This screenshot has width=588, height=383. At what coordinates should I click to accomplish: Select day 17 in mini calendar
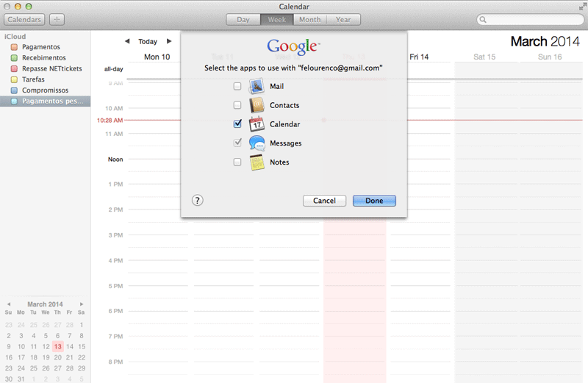tap(21, 357)
